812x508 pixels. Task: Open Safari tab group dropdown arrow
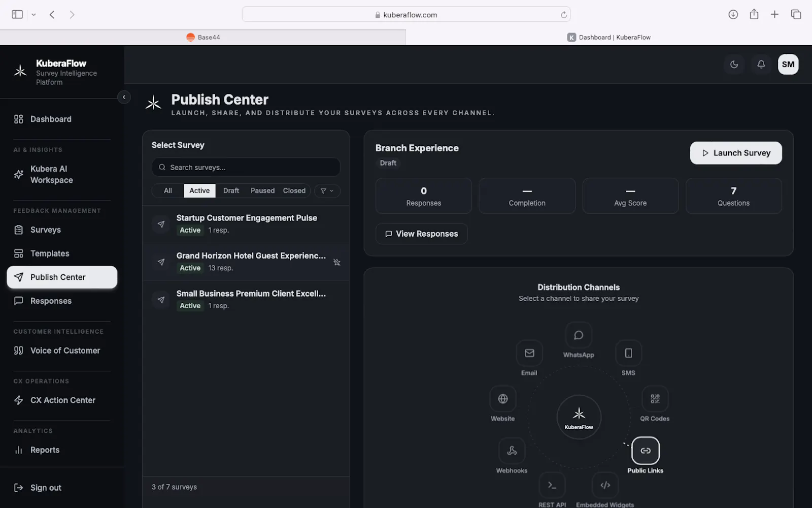click(x=33, y=15)
